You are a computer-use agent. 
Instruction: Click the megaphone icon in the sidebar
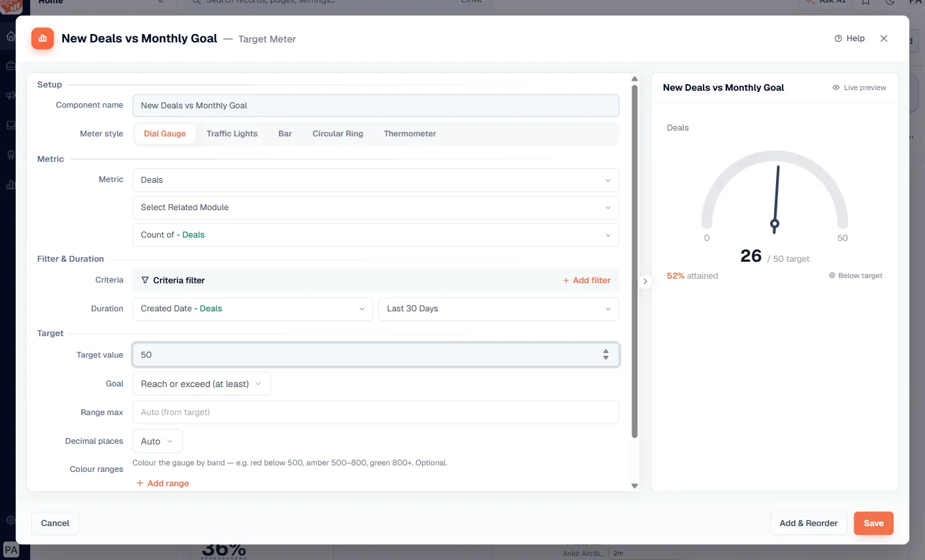click(x=10, y=96)
